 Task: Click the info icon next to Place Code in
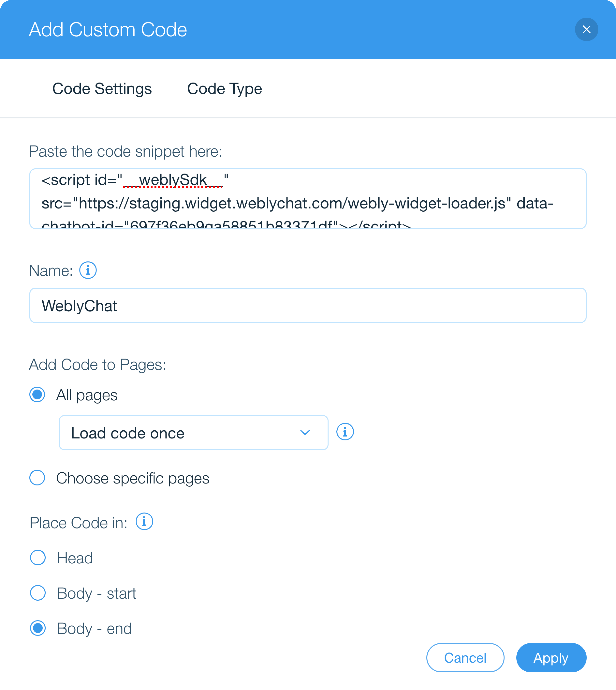click(144, 522)
